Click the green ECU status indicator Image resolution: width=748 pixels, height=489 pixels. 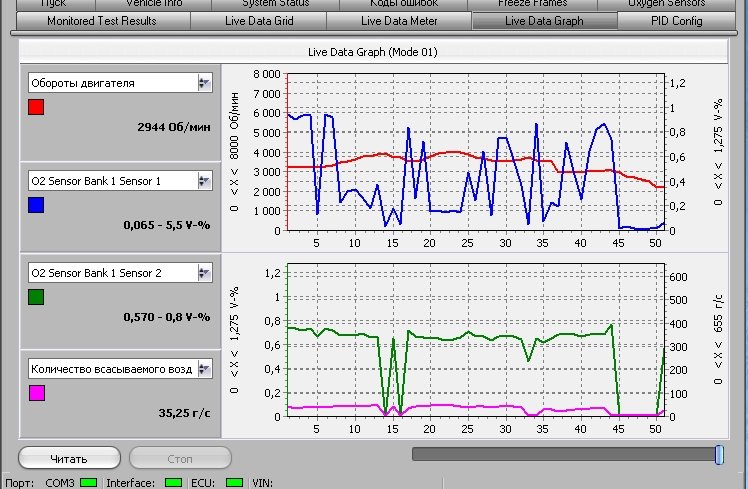234,482
